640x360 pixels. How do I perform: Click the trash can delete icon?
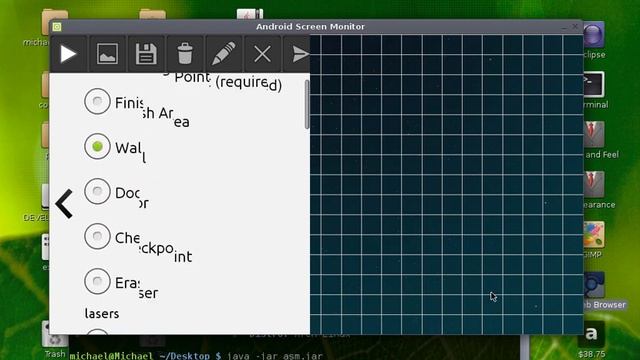(184, 53)
